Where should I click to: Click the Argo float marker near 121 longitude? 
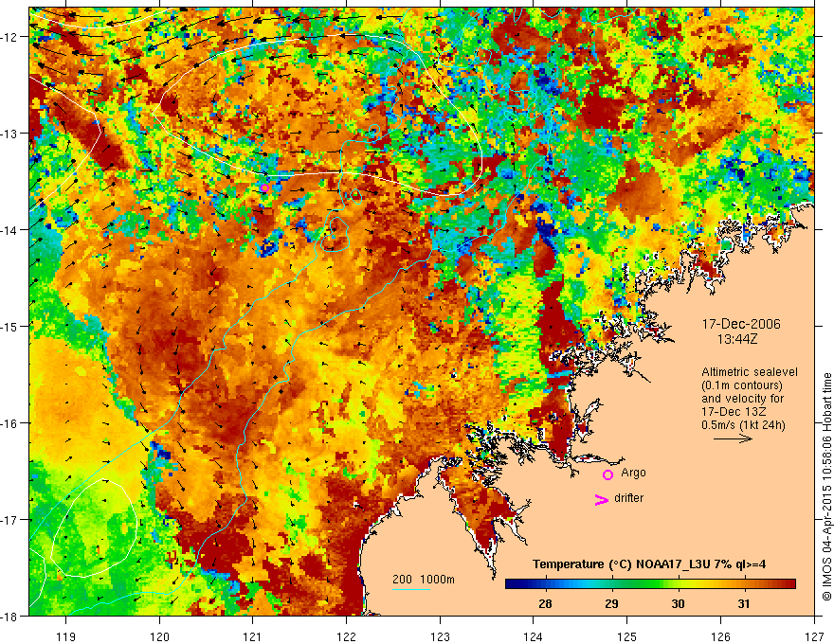coord(264,188)
